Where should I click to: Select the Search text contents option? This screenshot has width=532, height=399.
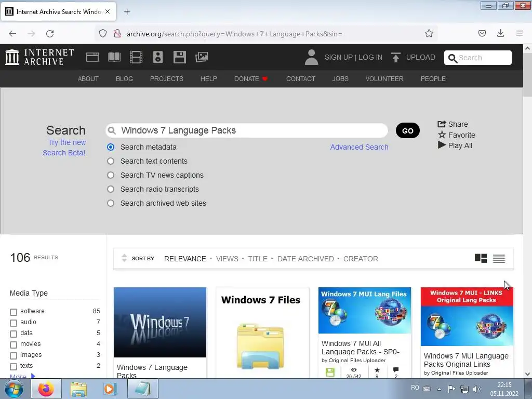(x=111, y=161)
